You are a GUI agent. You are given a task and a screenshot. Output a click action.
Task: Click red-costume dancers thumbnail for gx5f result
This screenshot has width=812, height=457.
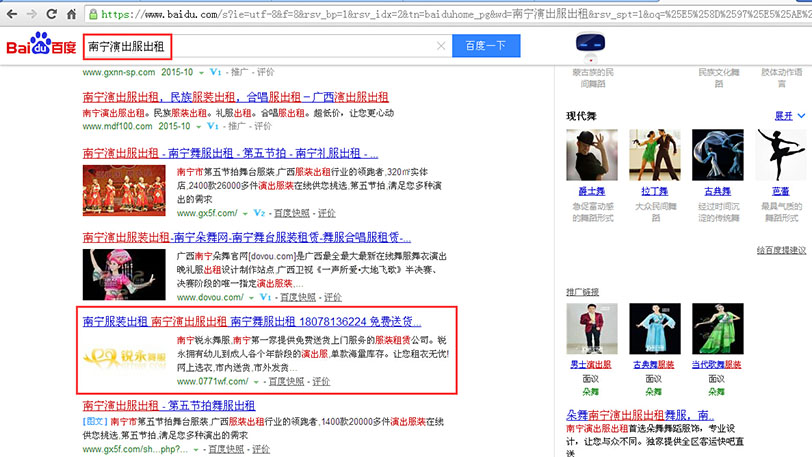click(124, 190)
